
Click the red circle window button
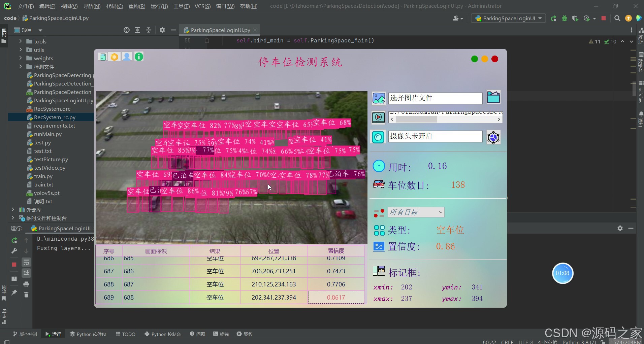click(x=495, y=59)
